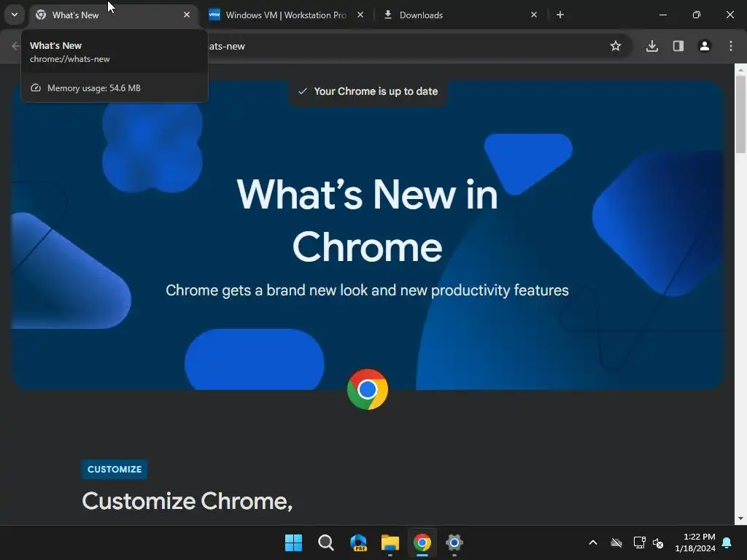Go back using the back arrow
Viewport: 747px width, 560px height.
(x=16, y=46)
